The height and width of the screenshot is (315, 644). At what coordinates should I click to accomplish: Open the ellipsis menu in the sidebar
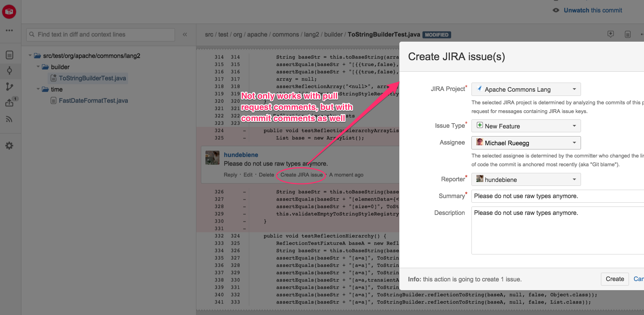pyautogui.click(x=9, y=30)
